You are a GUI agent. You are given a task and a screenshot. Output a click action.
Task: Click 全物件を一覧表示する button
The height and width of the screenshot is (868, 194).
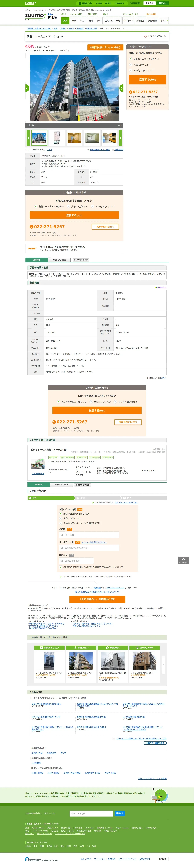pos(155,743)
